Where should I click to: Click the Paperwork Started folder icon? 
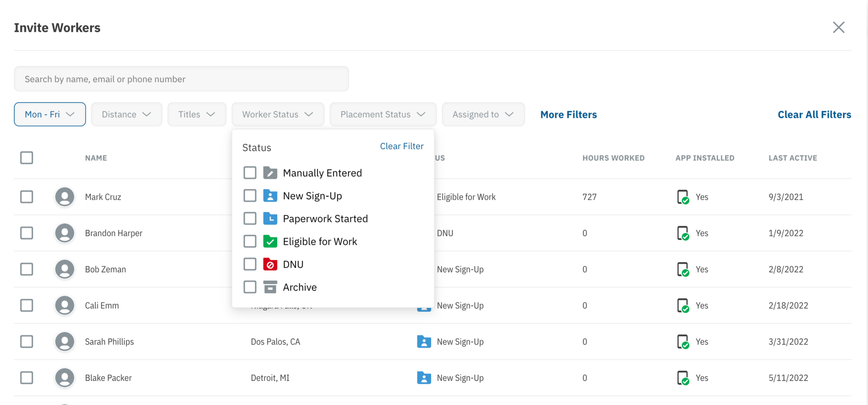270,218
